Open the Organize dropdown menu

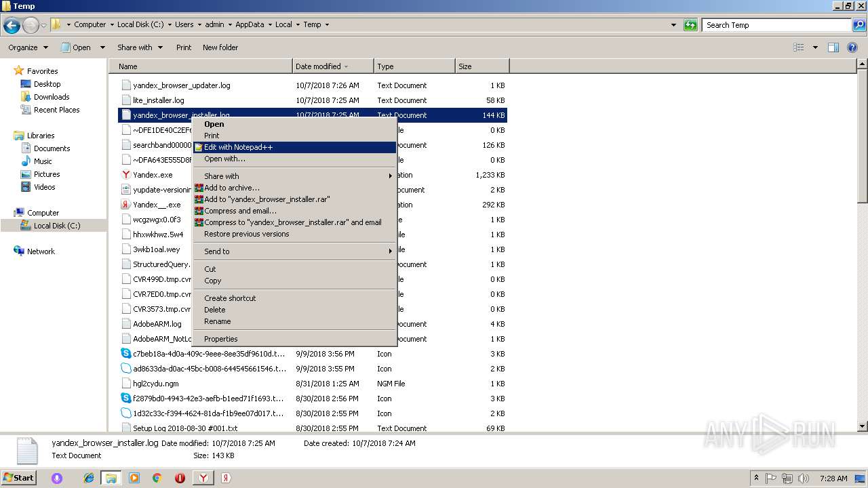[28, 47]
